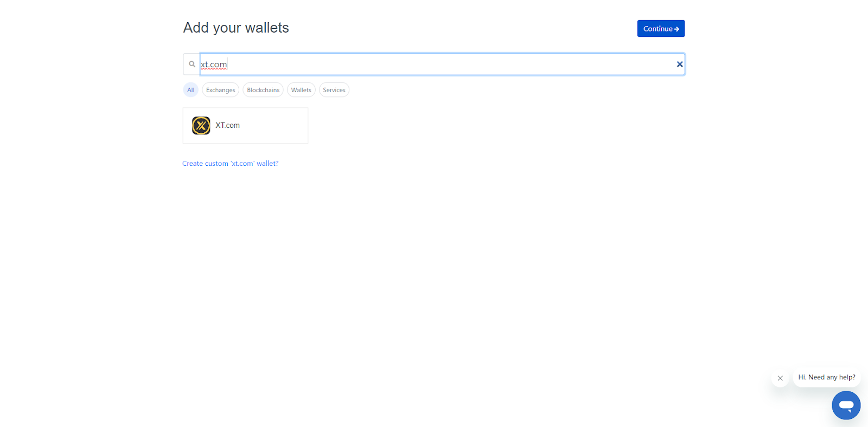Click the 'Add your wallets' heading
The image size is (868, 427).
[x=236, y=28]
